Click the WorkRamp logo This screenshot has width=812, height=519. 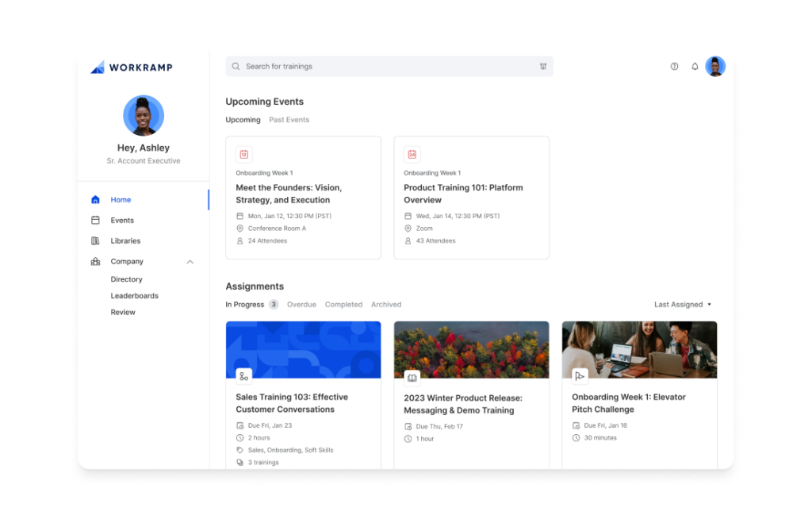[132, 67]
